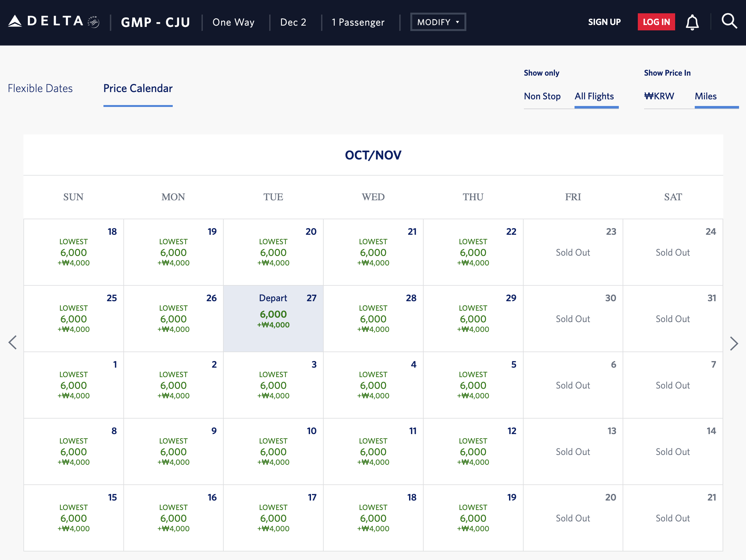The width and height of the screenshot is (746, 560).
Task: Pick Wednesday 4 lowest fare cell
Action: (x=373, y=385)
